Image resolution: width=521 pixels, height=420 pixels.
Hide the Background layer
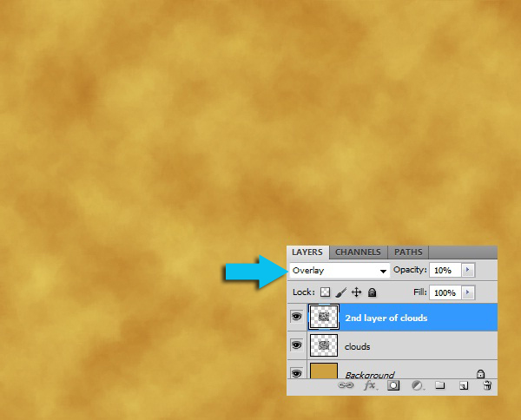296,372
